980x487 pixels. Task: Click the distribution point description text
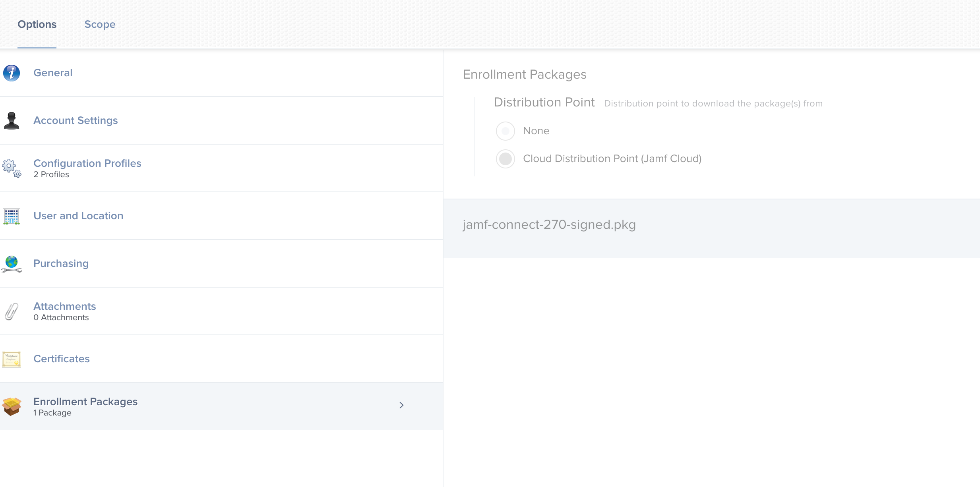pyautogui.click(x=713, y=104)
